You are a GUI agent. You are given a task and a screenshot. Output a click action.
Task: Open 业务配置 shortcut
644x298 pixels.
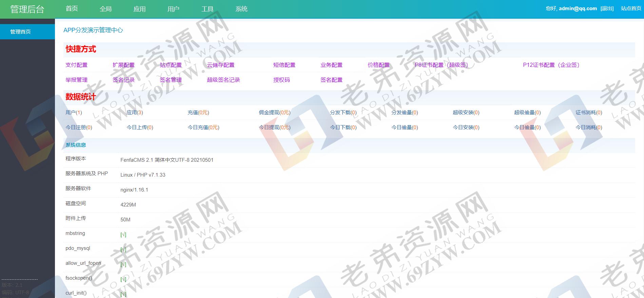[x=332, y=65]
